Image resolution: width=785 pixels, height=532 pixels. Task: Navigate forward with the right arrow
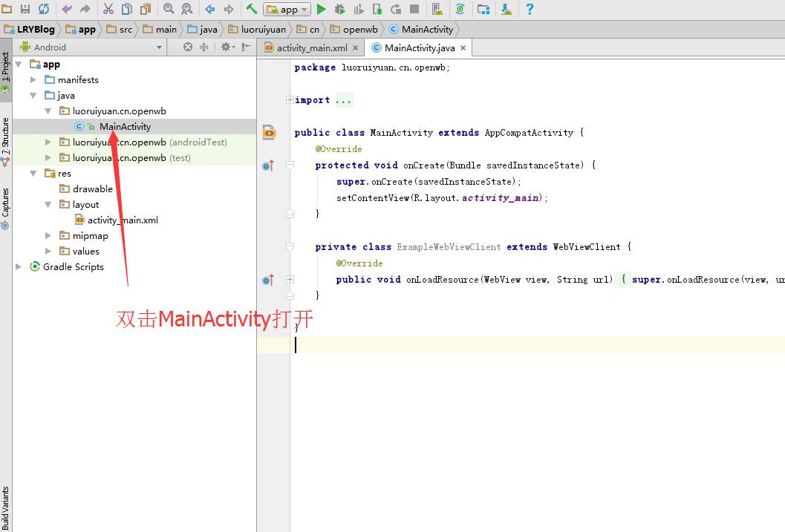[x=229, y=9]
